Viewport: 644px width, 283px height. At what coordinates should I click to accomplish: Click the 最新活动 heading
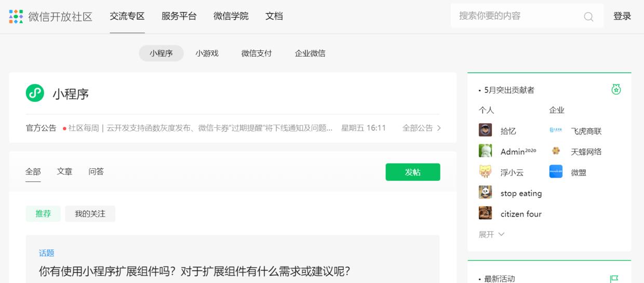[x=500, y=279]
